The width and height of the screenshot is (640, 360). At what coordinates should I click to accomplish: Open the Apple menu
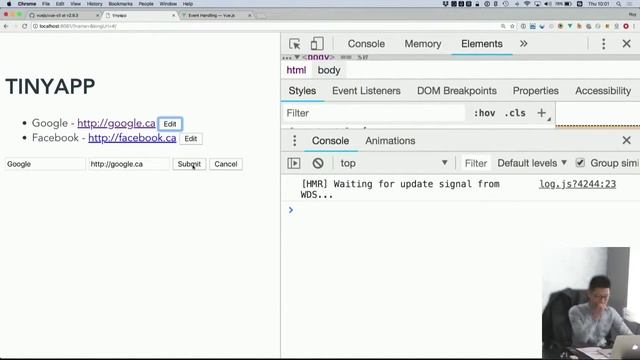coord(9,4)
